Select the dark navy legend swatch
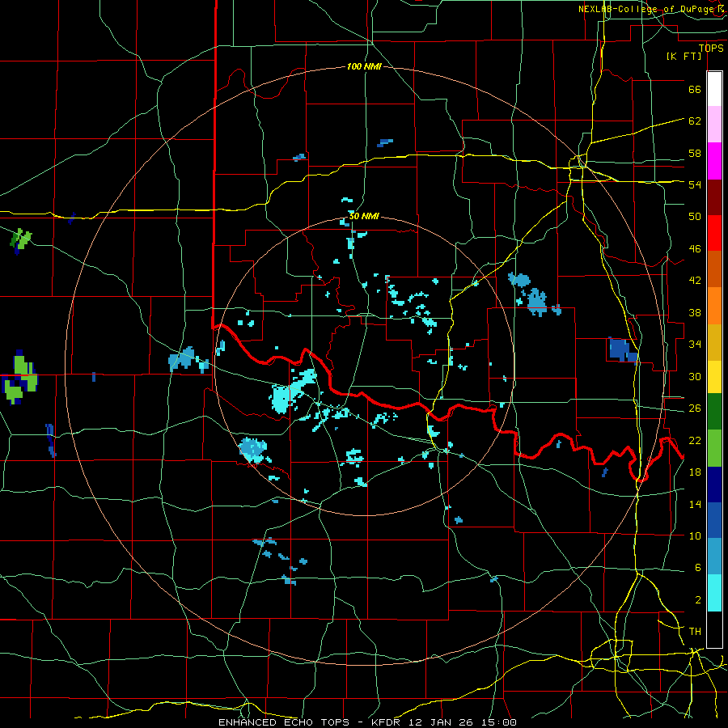Image resolution: width=728 pixels, height=728 pixels. point(714,485)
